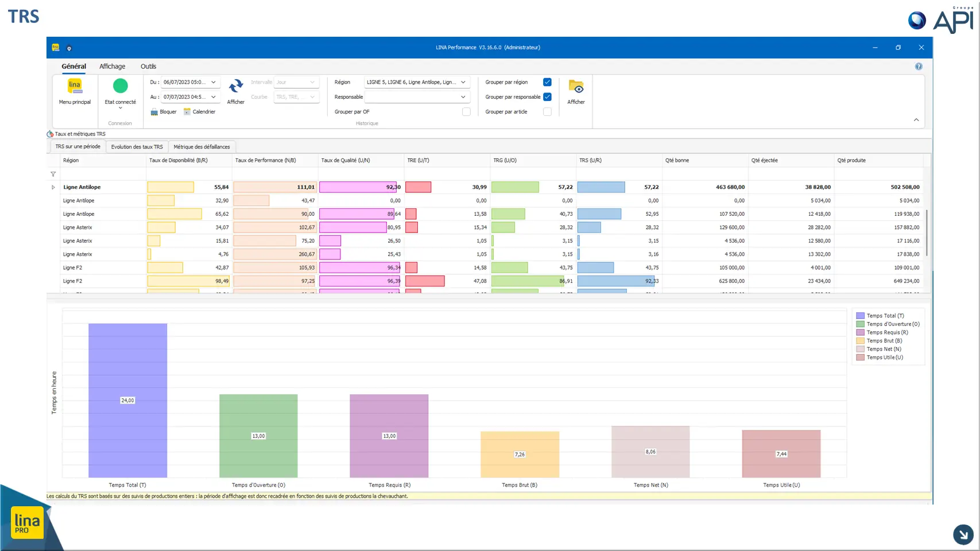Image resolution: width=980 pixels, height=551 pixels.
Task: Click the green Etat connecté indicator
Action: coord(121,86)
